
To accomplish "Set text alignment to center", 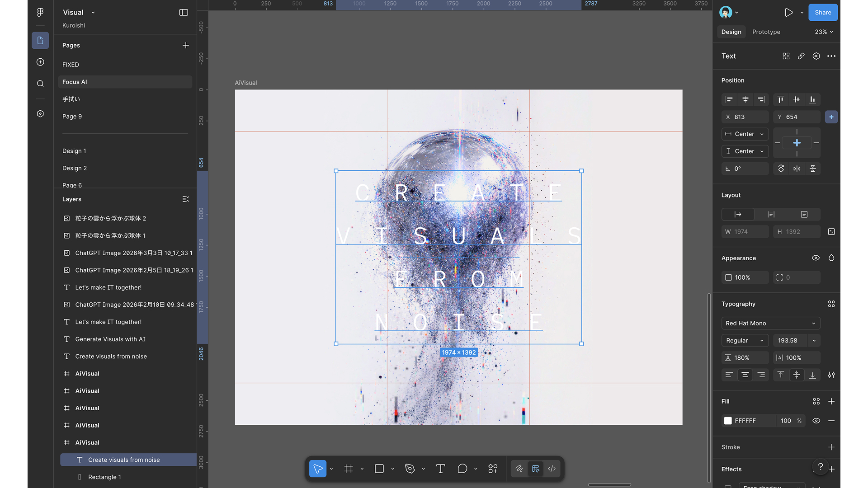I will coord(745,375).
